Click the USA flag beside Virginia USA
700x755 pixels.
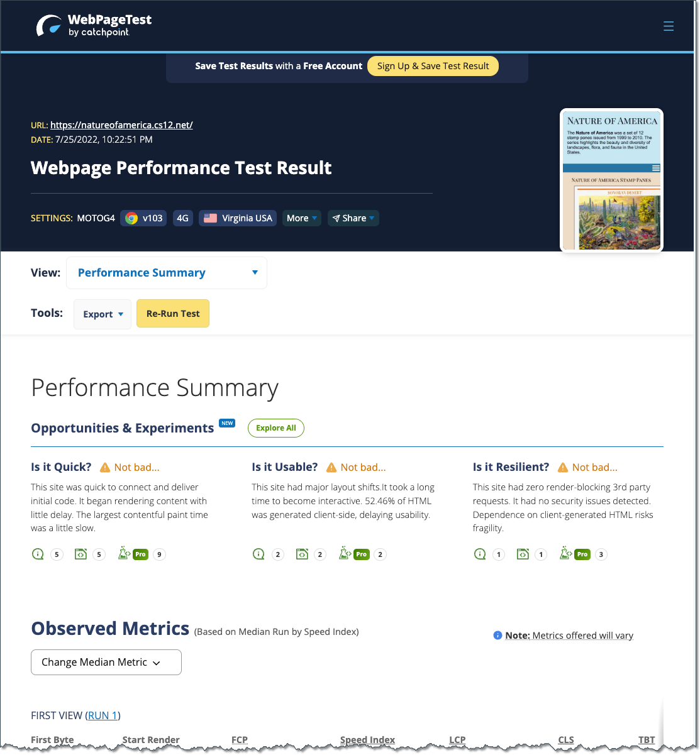point(209,218)
